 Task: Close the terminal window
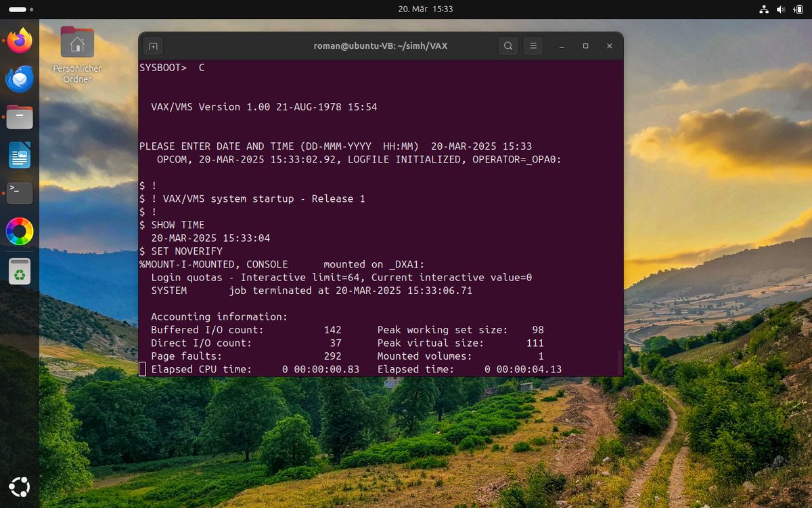[x=609, y=46]
